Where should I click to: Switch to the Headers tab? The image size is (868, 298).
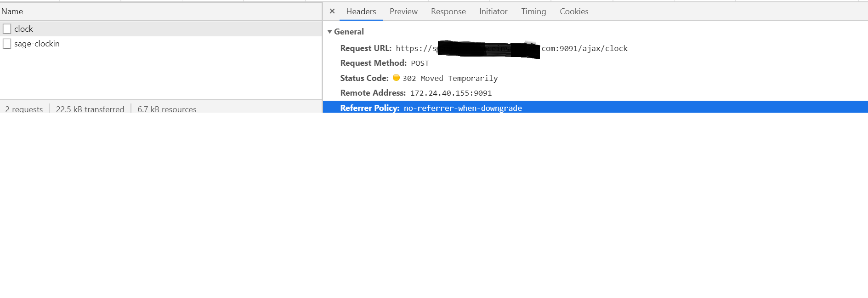pos(361,11)
